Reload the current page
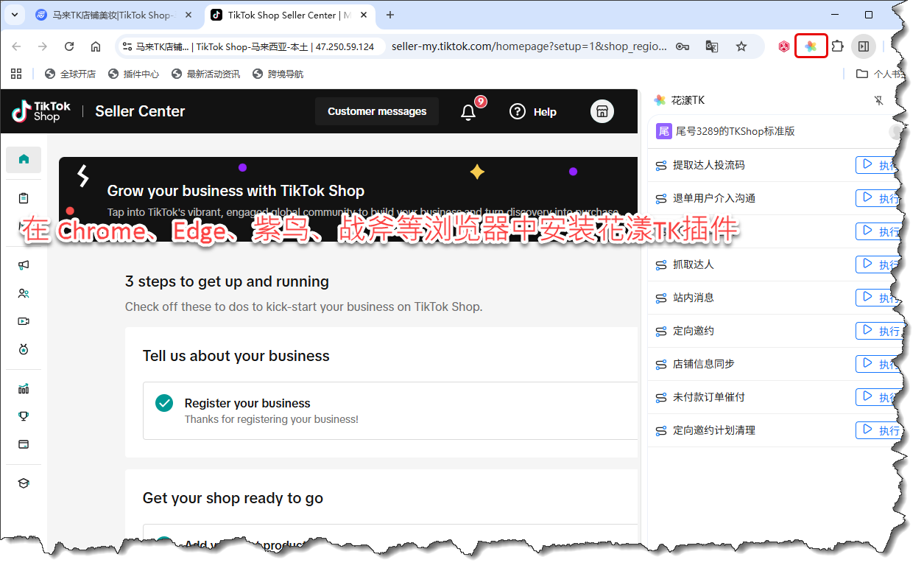Viewport: 924px width, 571px height. [x=69, y=46]
